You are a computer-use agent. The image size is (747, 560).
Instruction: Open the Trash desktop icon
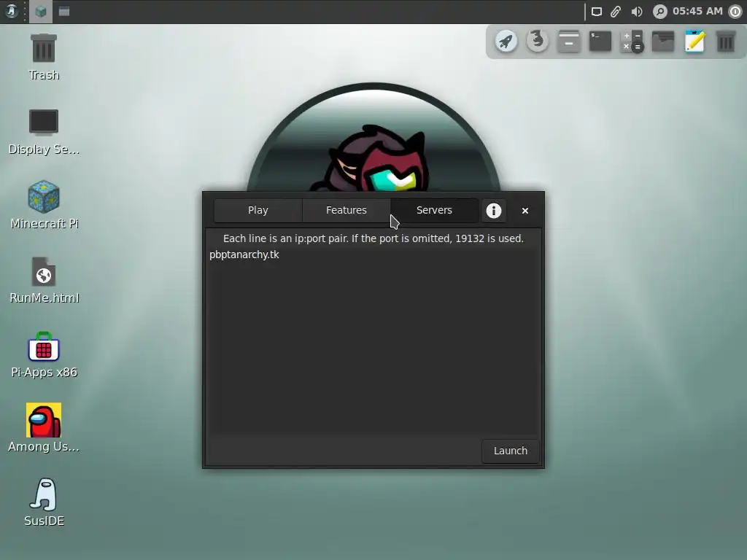(44, 57)
